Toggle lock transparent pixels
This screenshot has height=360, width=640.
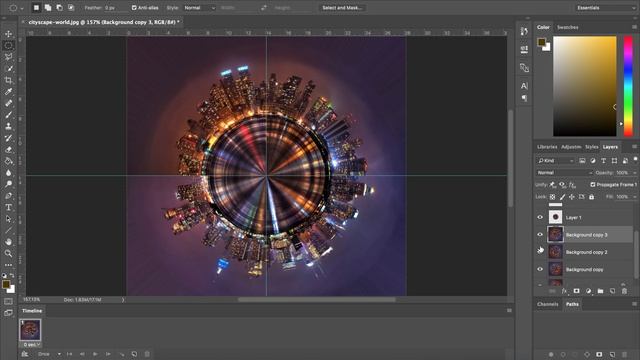[x=552, y=197]
